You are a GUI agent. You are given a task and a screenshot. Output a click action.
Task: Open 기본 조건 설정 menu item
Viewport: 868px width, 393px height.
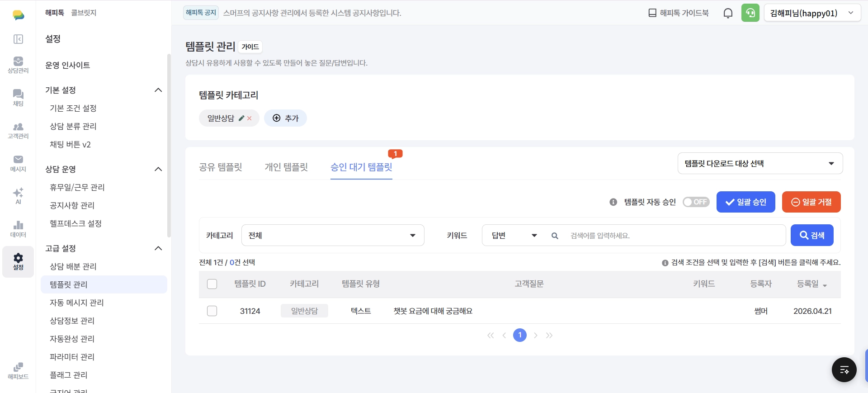point(73,108)
